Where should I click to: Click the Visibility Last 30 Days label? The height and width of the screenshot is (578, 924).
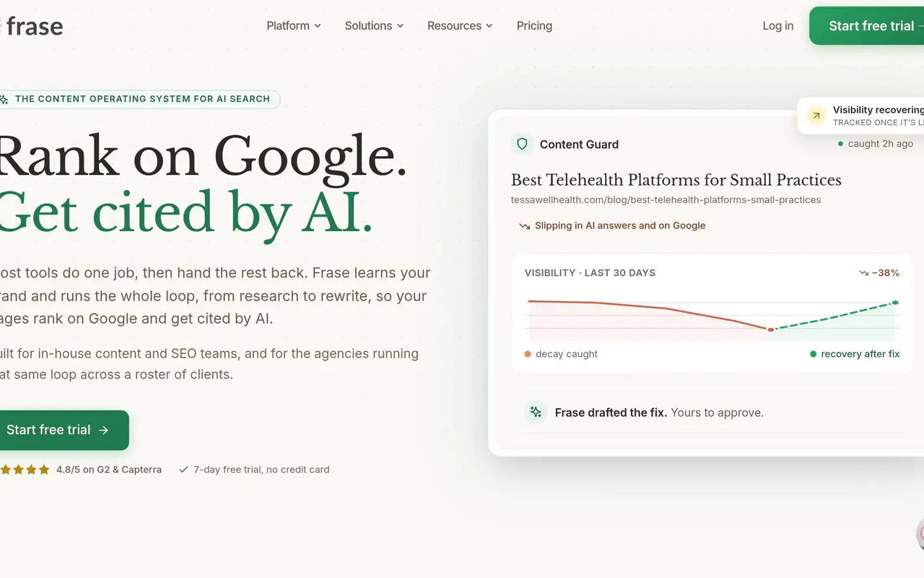[590, 273]
